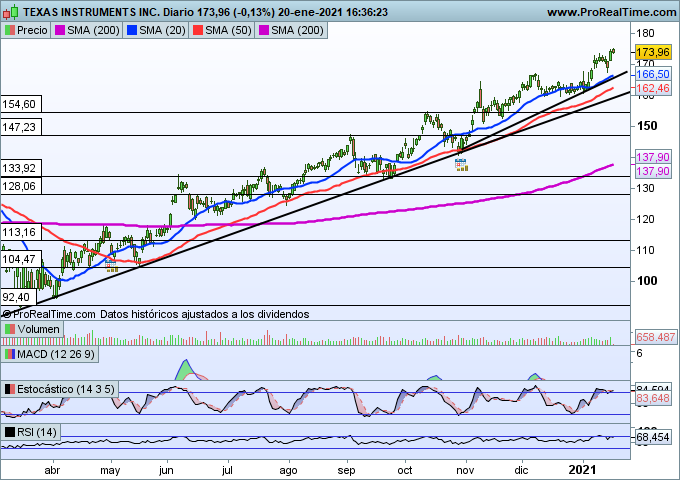Click the nov month axis label
The width and height of the screenshot is (680, 480).
(x=465, y=470)
